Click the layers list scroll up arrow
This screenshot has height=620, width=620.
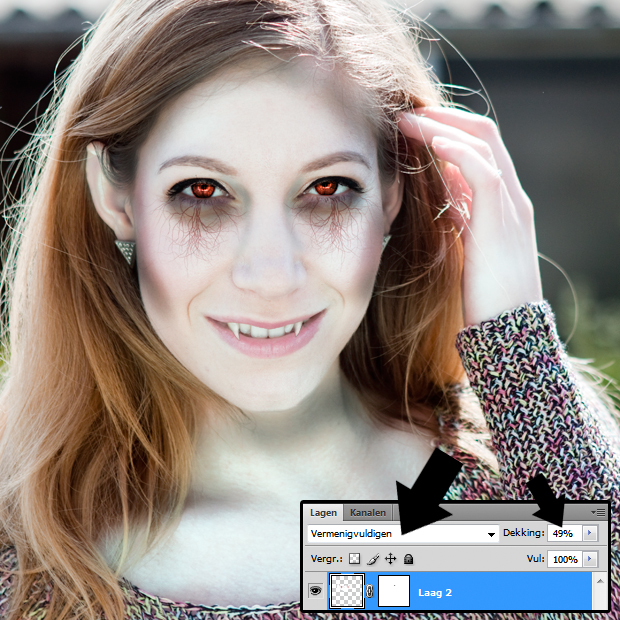tap(600, 580)
